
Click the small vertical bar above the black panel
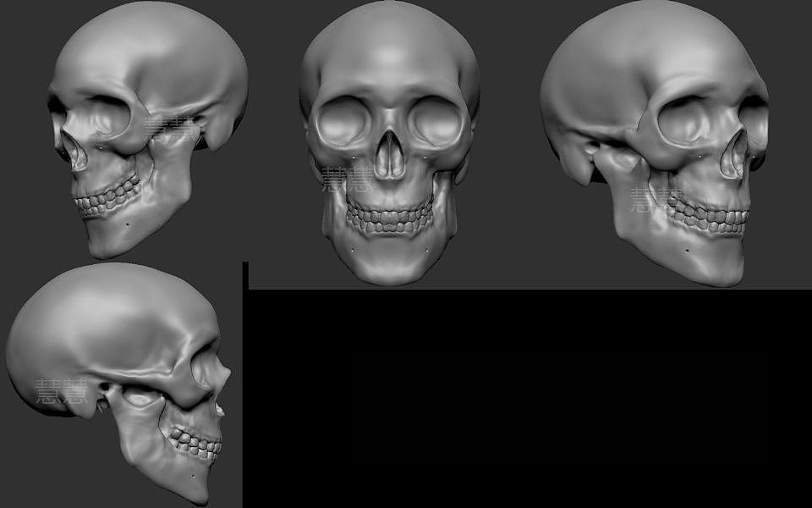click(x=246, y=273)
